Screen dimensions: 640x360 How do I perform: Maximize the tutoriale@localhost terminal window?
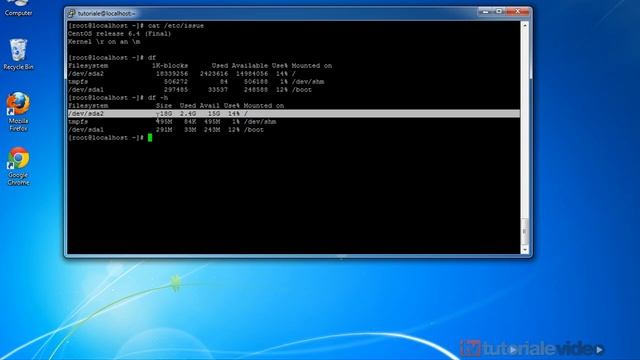(x=499, y=12)
